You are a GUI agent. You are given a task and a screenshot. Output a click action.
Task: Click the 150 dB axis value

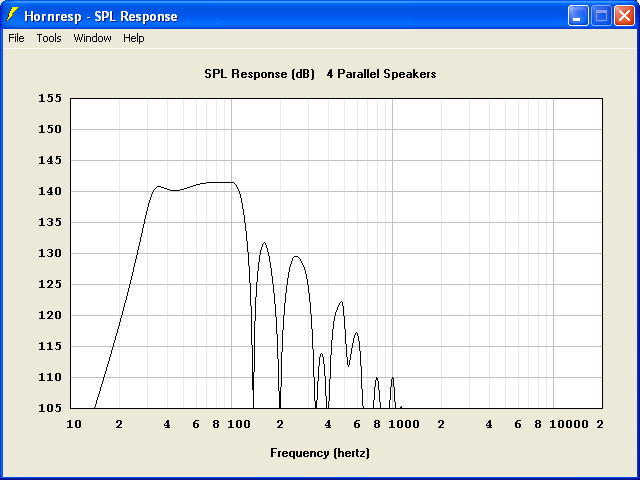click(50, 129)
